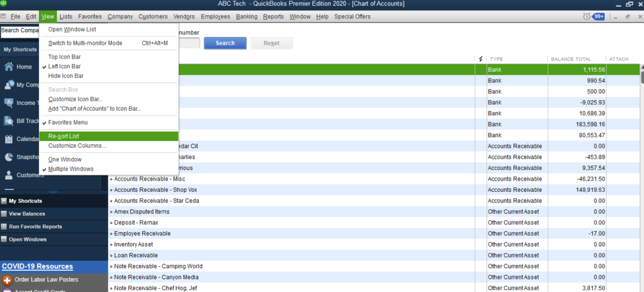
Task: Click the Run Favorite Reports label
Action: click(36, 227)
